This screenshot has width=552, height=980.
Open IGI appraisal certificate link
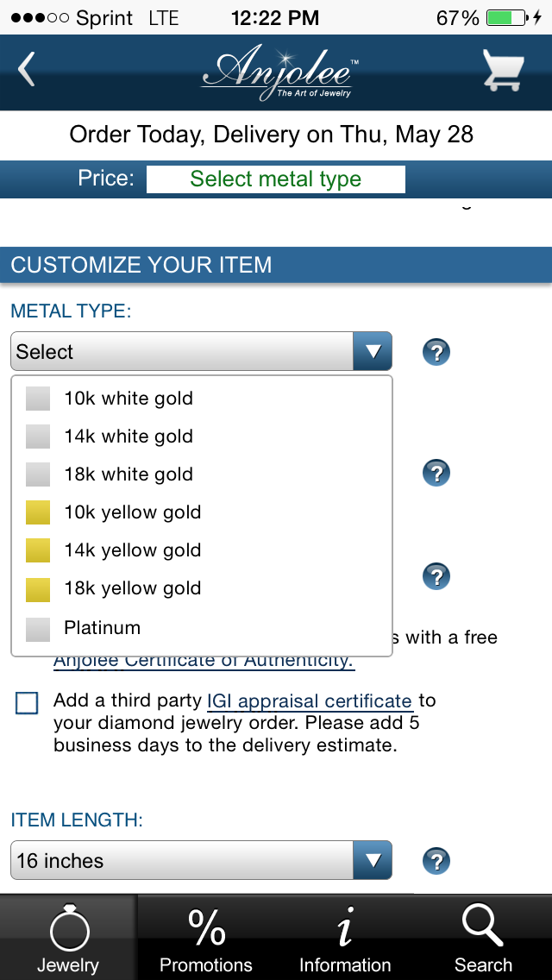[x=310, y=701]
